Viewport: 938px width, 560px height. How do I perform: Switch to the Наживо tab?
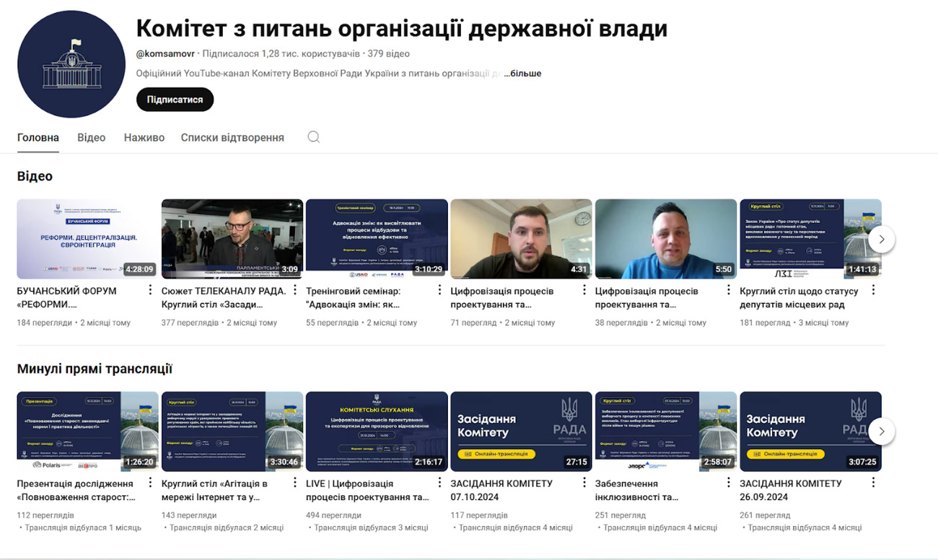pyautogui.click(x=144, y=138)
